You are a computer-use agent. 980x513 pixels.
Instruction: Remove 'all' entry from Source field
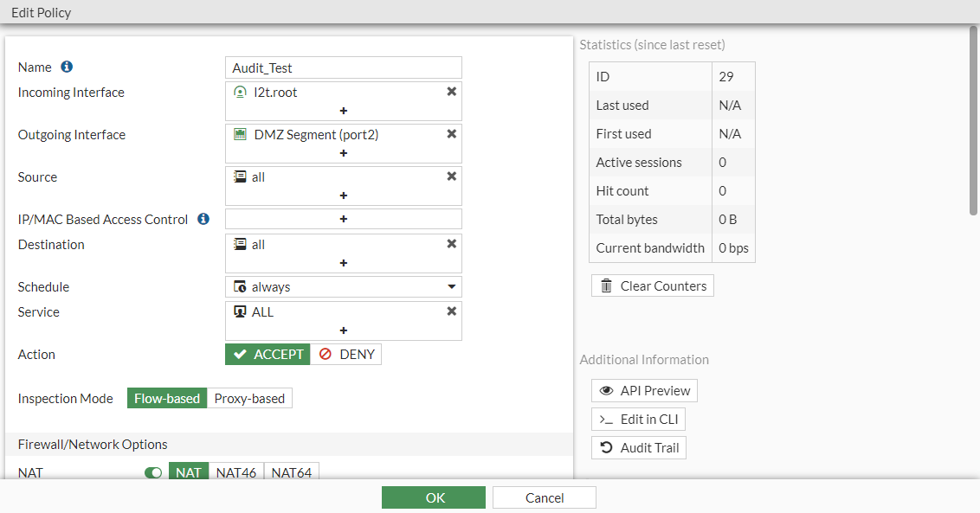[451, 176]
